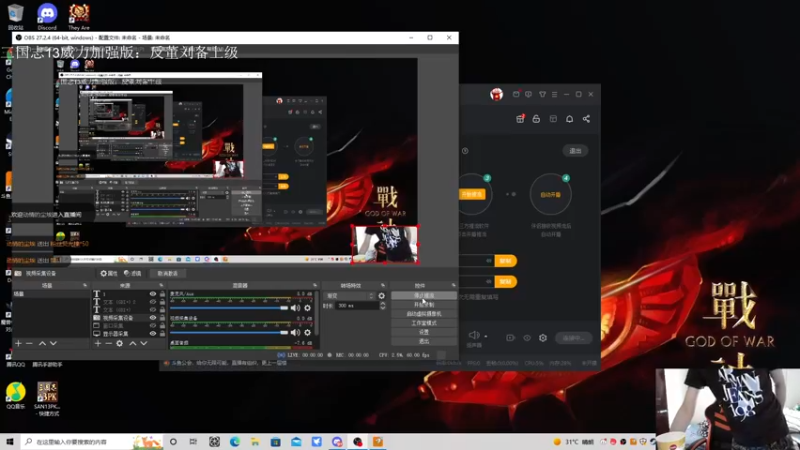Mute 视频采集设备 mixer channel speaker
The height and width of the screenshot is (450, 800).
point(295,332)
